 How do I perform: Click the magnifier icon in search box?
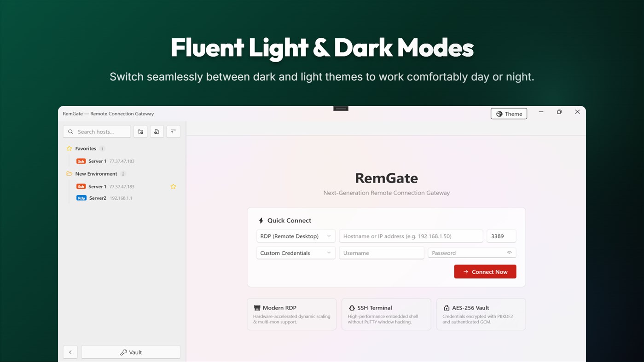click(x=70, y=132)
